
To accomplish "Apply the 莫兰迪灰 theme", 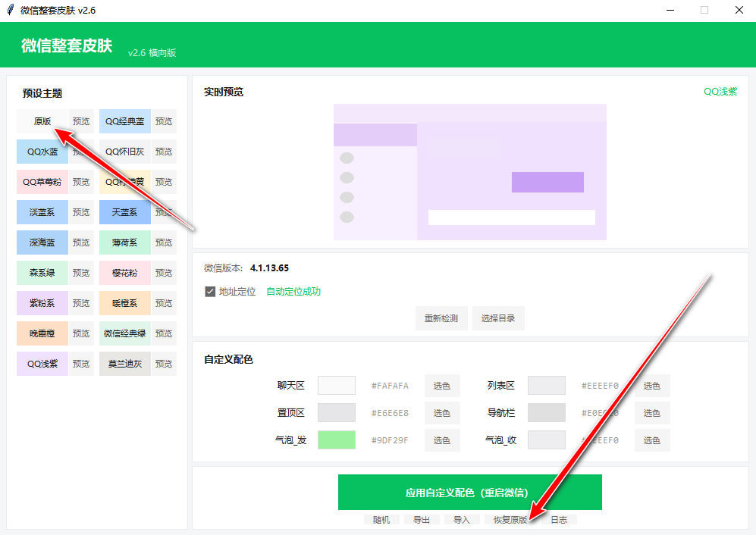I will click(x=125, y=364).
